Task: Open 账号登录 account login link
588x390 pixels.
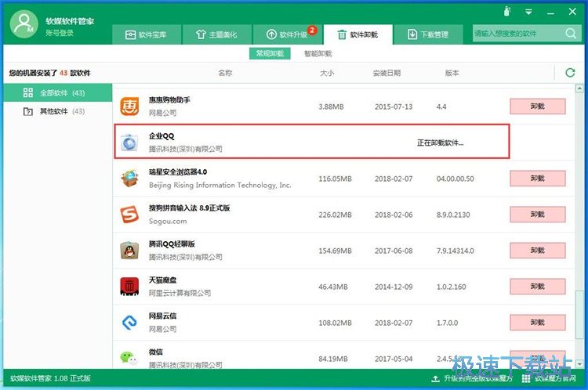Action: click(x=60, y=33)
